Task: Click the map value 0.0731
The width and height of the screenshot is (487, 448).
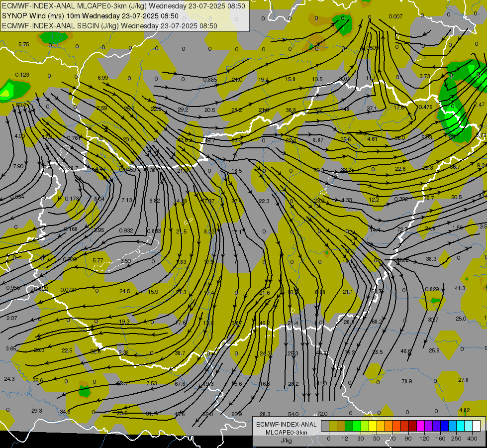Action: click(x=69, y=289)
